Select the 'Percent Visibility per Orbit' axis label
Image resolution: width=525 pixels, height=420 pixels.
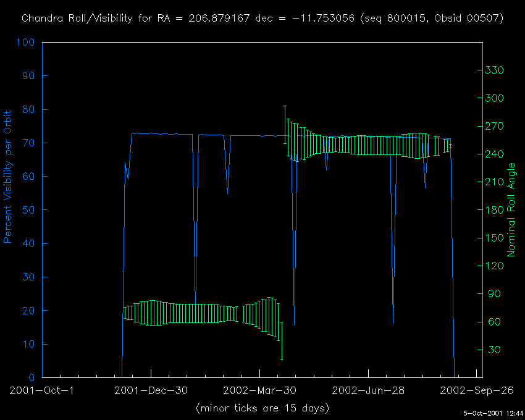pyautogui.click(x=9, y=177)
